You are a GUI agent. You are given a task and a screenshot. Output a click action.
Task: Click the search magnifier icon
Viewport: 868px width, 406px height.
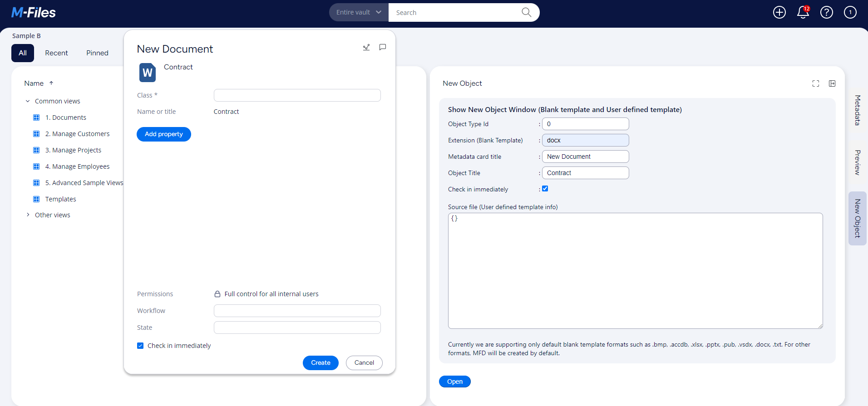[526, 12]
